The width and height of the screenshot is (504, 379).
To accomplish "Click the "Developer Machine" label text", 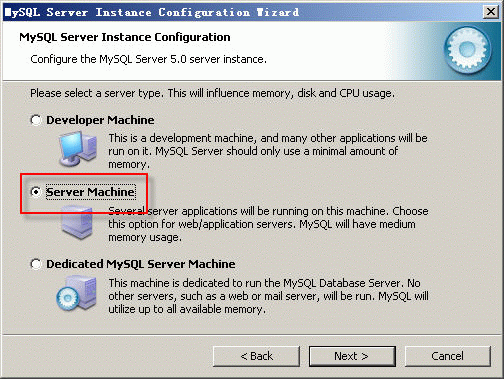I will (100, 120).
